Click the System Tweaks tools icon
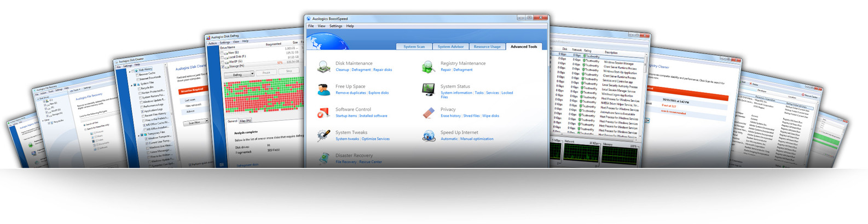Screen dimensions: 868x224 coord(323,135)
